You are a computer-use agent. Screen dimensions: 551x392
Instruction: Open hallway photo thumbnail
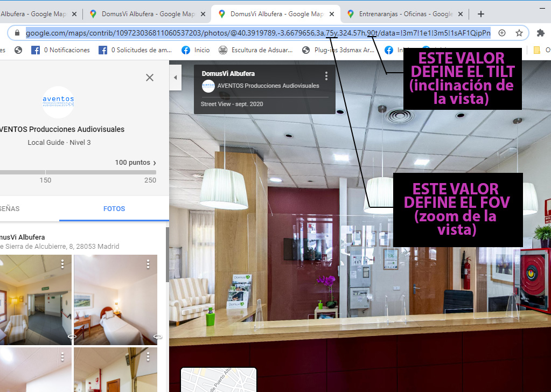36,299
